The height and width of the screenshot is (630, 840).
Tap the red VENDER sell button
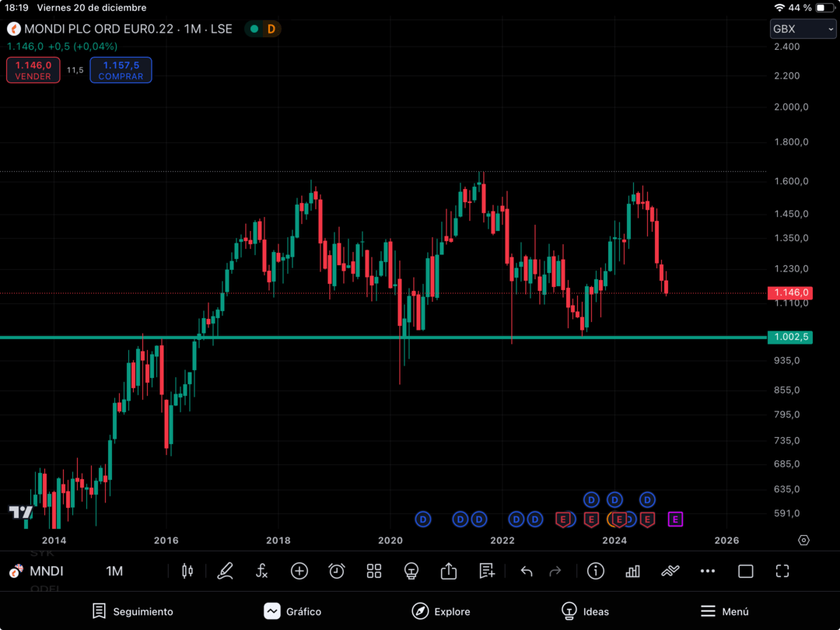[x=33, y=70]
